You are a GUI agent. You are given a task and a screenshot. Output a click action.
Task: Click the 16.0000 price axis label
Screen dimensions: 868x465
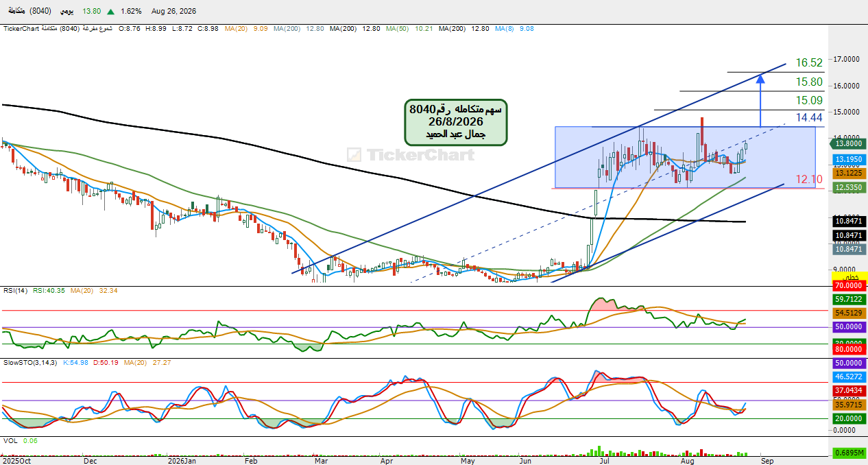pos(847,86)
